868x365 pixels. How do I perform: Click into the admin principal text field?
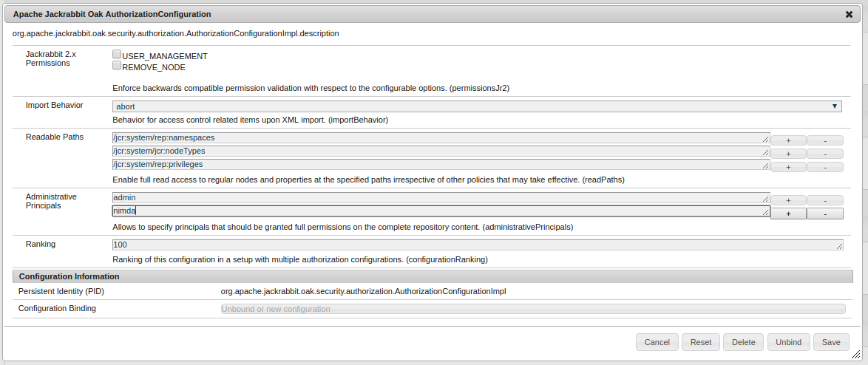440,198
